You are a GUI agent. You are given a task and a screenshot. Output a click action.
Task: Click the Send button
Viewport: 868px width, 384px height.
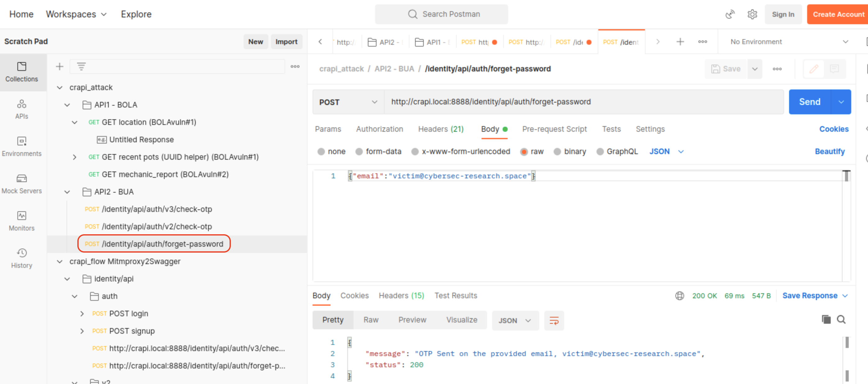pyautogui.click(x=809, y=102)
